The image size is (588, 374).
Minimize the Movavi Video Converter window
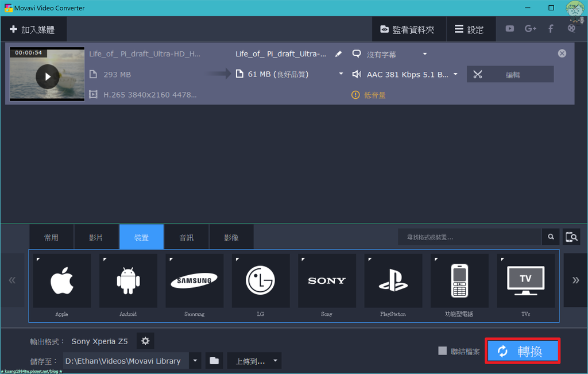point(528,8)
